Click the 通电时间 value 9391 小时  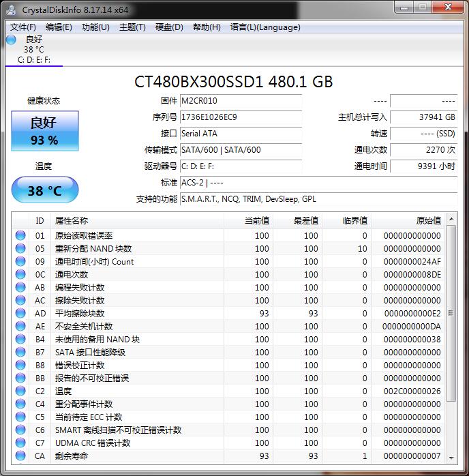(423, 166)
